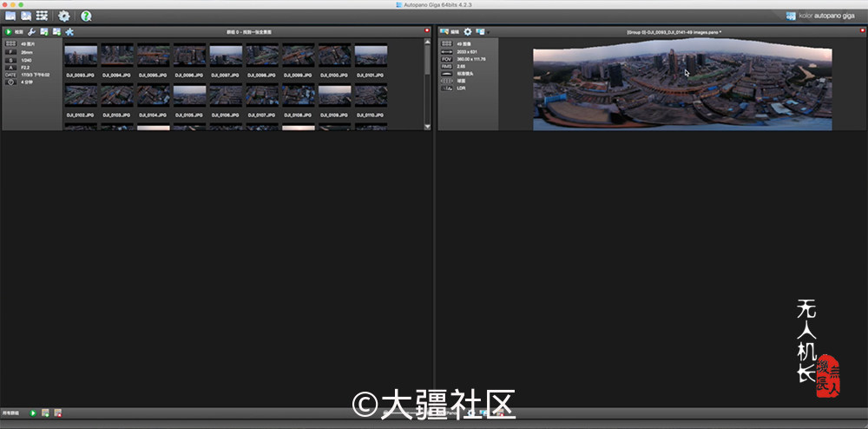
Task: Click the DATE icon in group info
Action: click(11, 75)
